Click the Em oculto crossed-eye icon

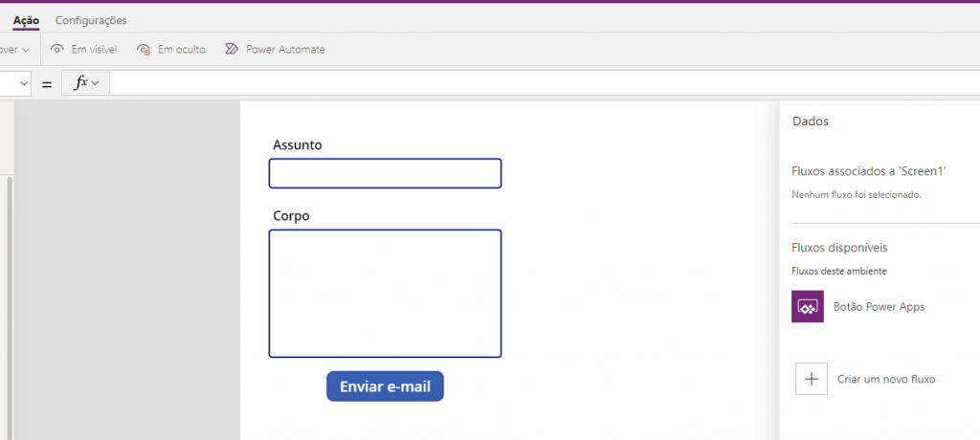pyautogui.click(x=144, y=49)
